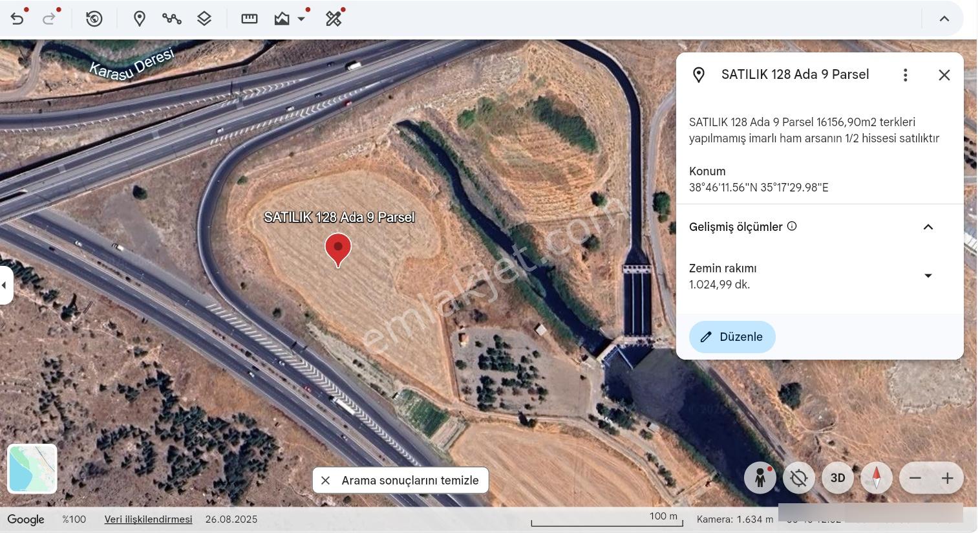Collapse the top toolbar chevron

(x=944, y=19)
